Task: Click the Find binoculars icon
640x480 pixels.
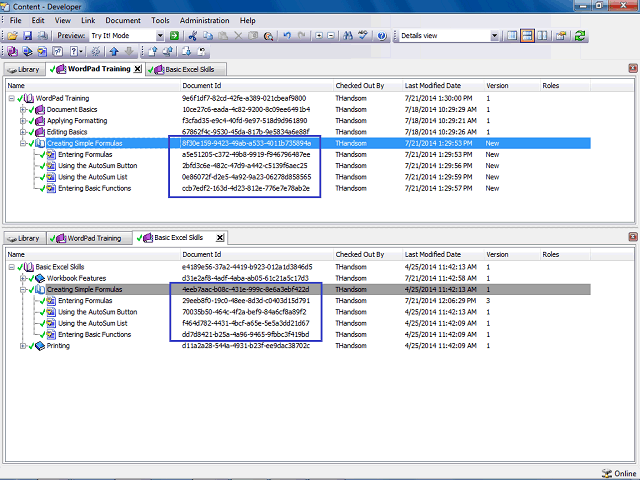Action: coord(348,36)
